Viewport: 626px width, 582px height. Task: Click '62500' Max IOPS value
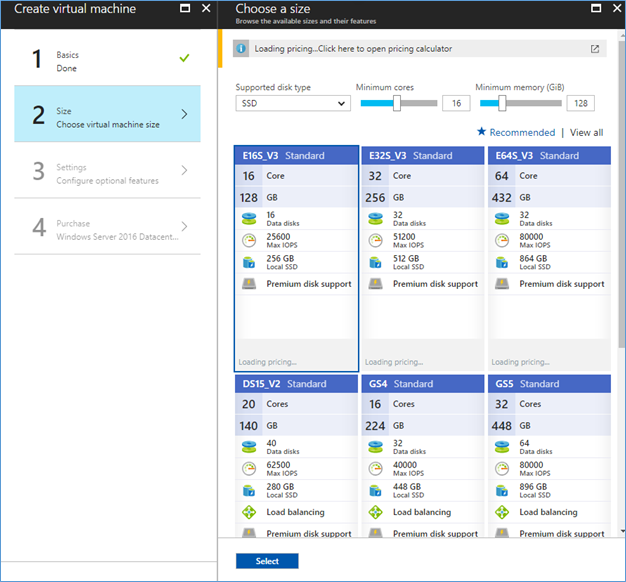coord(278,465)
